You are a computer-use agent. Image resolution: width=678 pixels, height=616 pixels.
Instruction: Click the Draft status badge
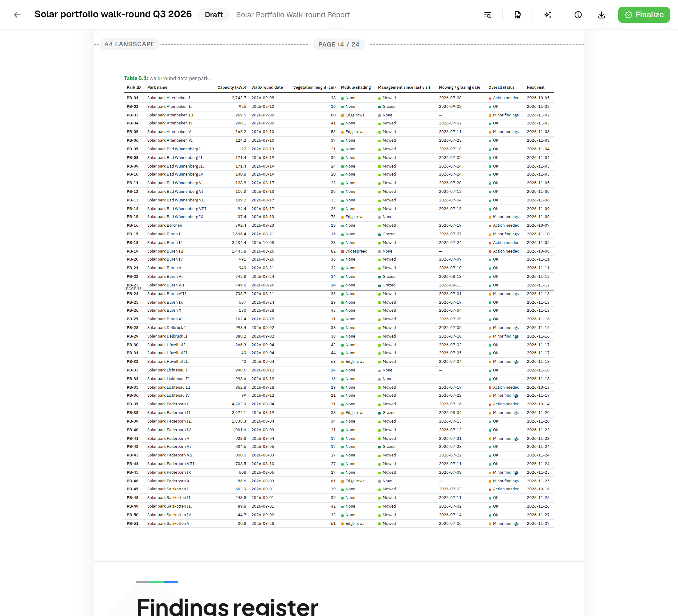(x=214, y=15)
